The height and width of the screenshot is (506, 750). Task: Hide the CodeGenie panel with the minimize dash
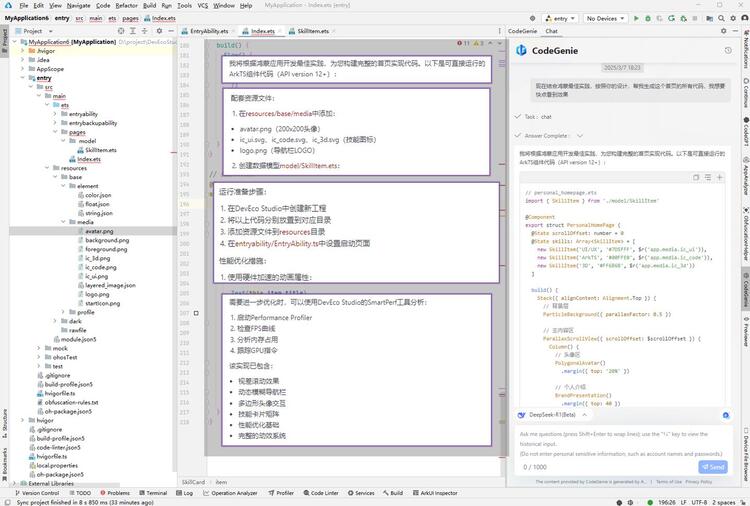(x=735, y=31)
